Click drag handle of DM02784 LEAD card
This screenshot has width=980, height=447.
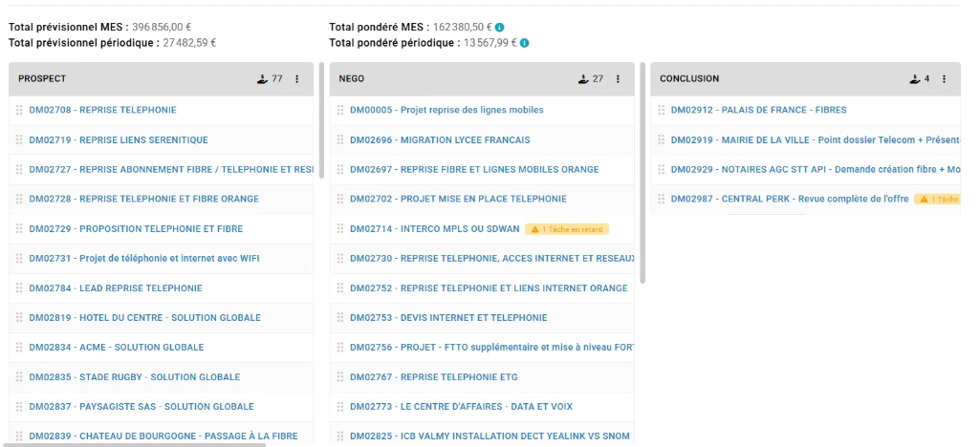[19, 288]
